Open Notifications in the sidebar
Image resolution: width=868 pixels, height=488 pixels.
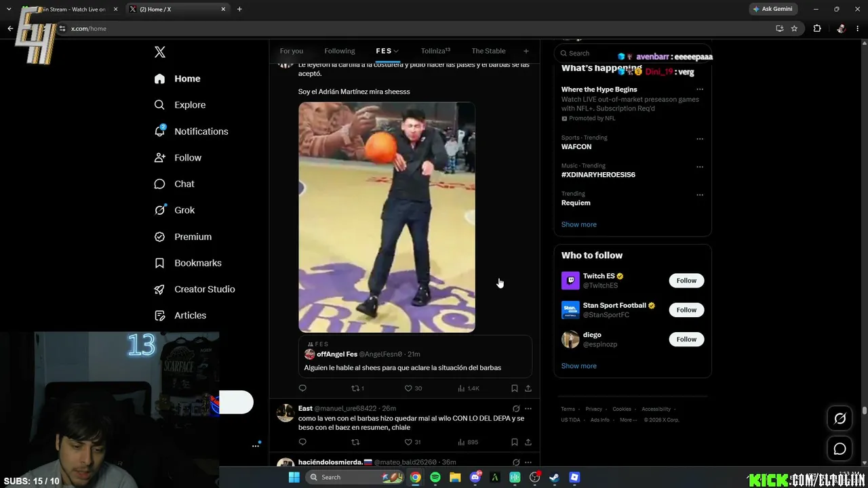coord(191,131)
